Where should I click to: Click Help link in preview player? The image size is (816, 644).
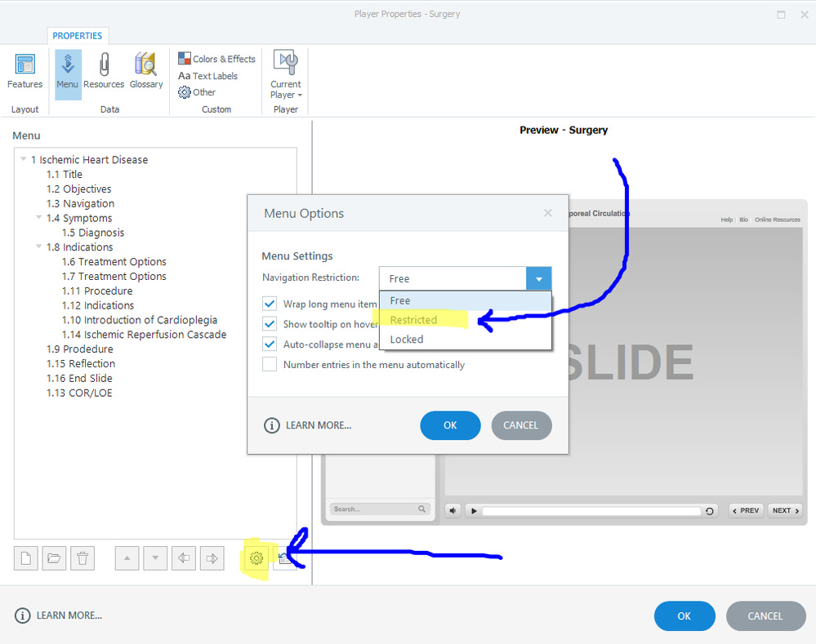pyautogui.click(x=726, y=220)
